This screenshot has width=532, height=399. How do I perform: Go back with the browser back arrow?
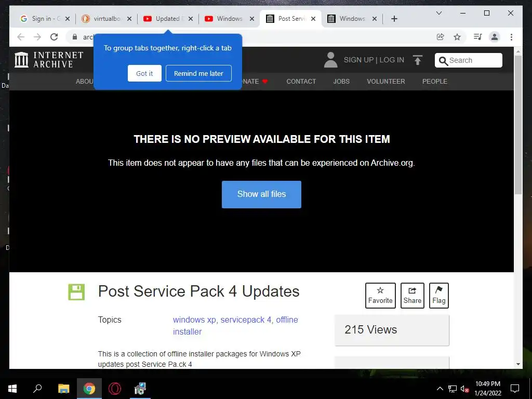click(21, 37)
